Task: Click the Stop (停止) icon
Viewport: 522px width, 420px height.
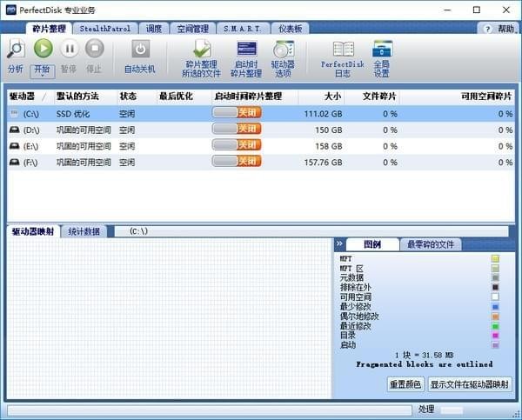Action: 95,49
